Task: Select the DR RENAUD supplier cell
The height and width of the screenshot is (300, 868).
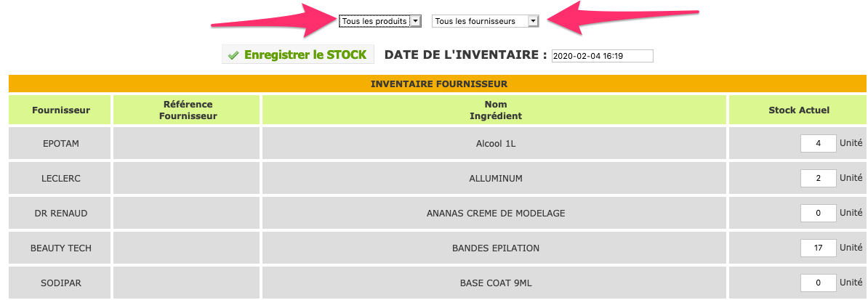Action: point(61,213)
